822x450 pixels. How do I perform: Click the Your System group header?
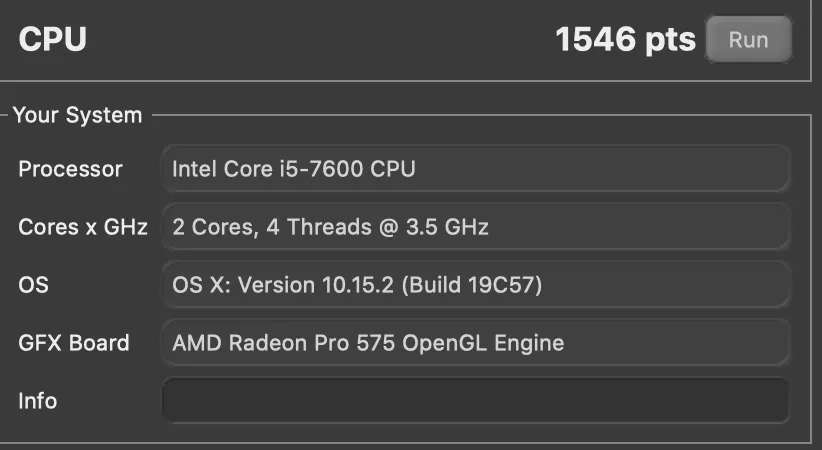coord(77,115)
